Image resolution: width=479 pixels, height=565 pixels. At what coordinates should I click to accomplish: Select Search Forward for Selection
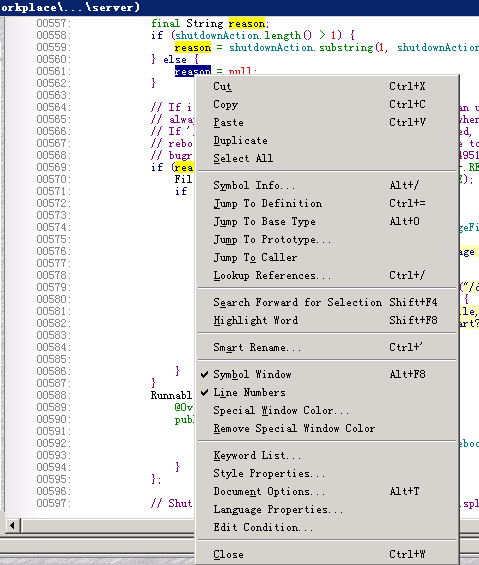[x=327, y=303]
